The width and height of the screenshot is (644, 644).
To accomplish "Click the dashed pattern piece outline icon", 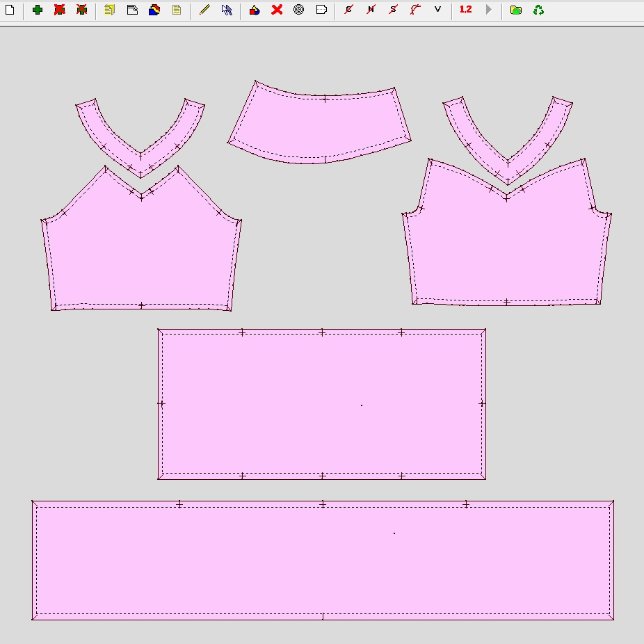I will click(321, 10).
